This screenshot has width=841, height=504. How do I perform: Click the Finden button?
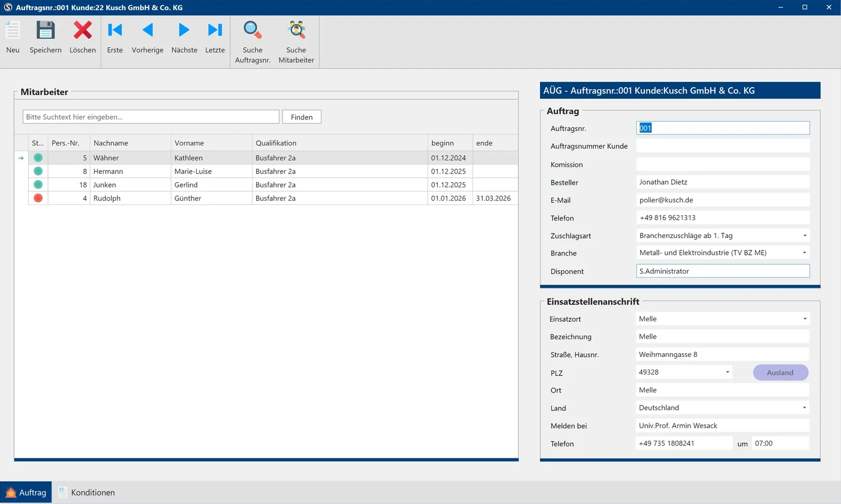[301, 117]
